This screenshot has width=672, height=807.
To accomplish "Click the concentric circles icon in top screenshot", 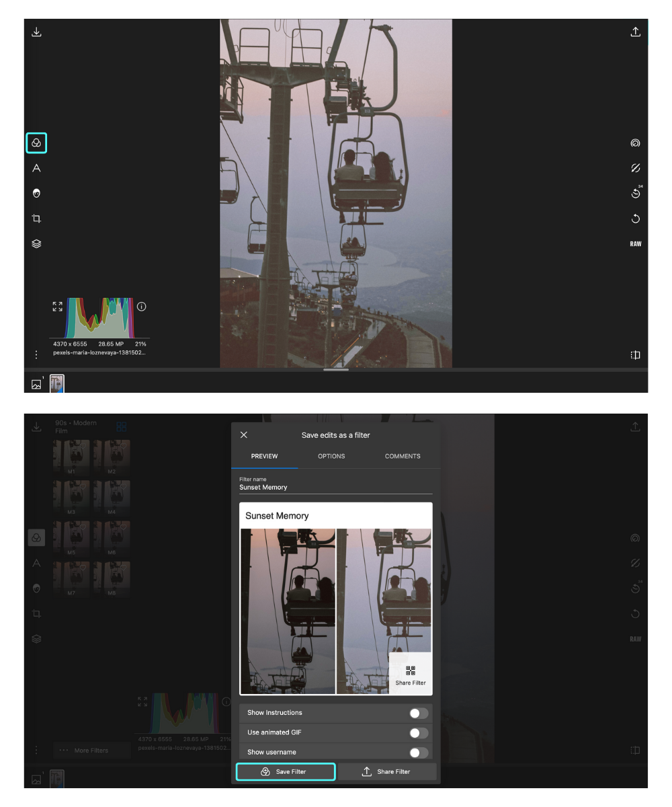I will coord(635,143).
